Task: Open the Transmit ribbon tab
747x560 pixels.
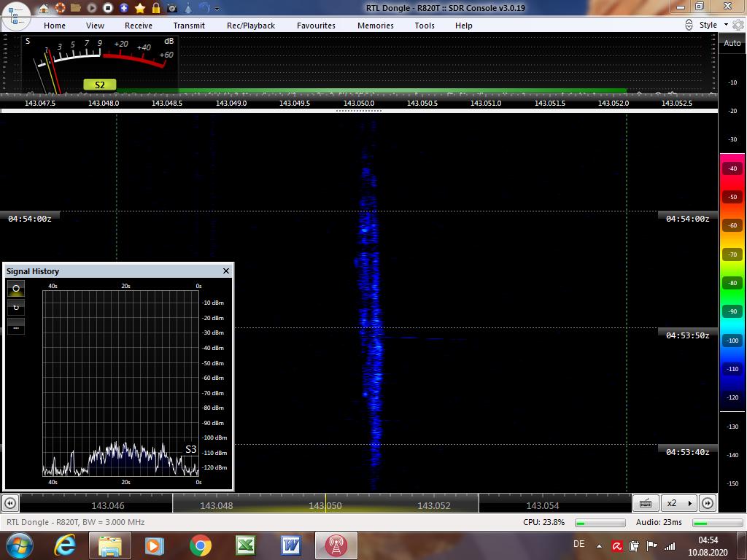Action: pyautogui.click(x=189, y=26)
